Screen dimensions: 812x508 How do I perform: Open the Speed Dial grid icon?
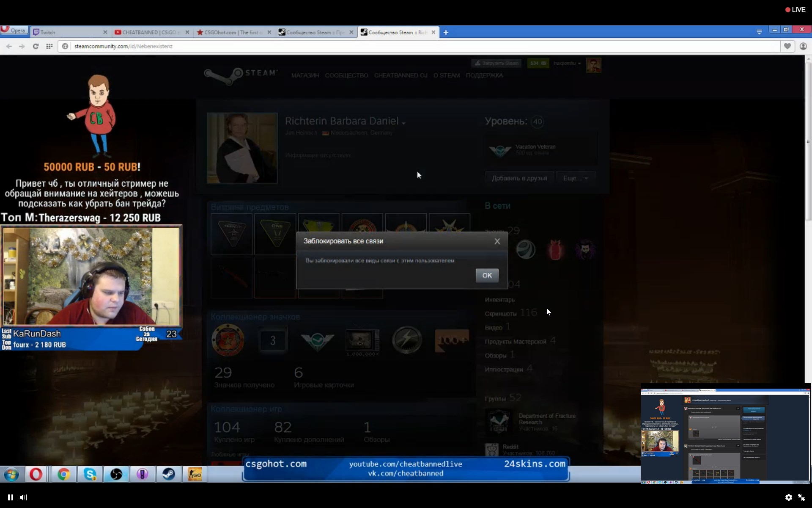coord(49,46)
